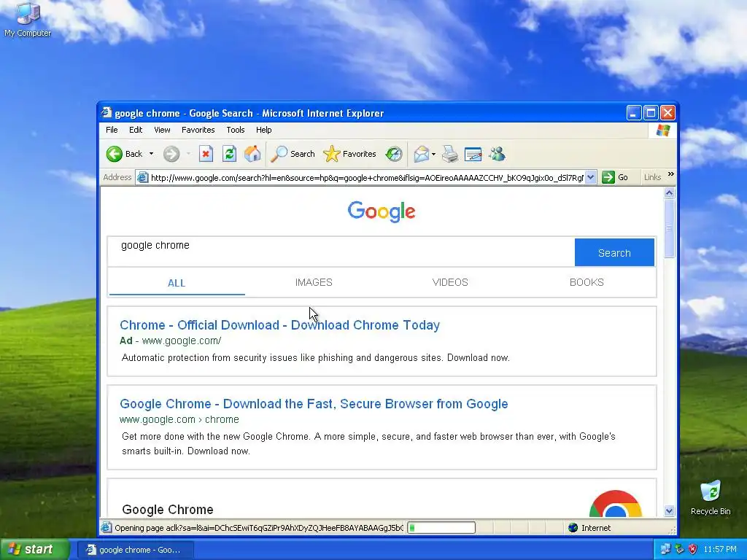
Task: Switch to the VIDEOS tab
Action: [450, 282]
